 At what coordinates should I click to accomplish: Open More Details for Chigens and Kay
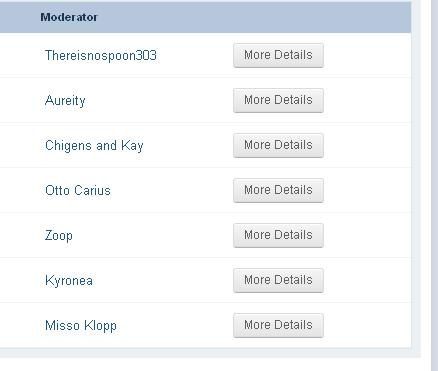click(278, 145)
